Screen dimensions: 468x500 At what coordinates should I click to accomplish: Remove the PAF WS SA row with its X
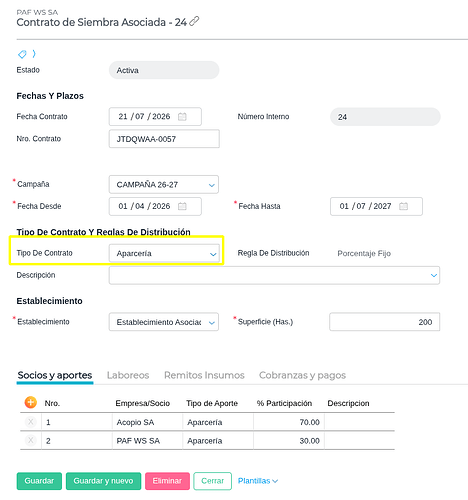tap(31, 441)
